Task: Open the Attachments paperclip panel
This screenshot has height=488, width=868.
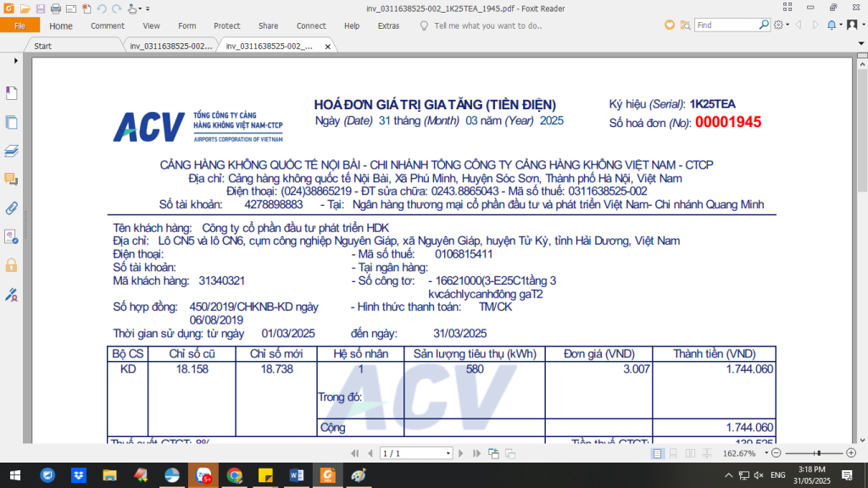Action: tap(11, 208)
